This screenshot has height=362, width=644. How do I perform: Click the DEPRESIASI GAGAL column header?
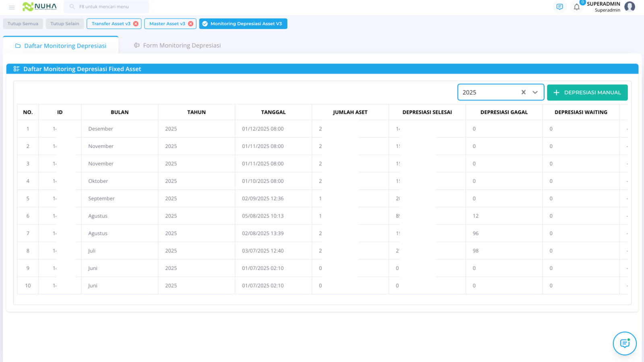click(504, 112)
